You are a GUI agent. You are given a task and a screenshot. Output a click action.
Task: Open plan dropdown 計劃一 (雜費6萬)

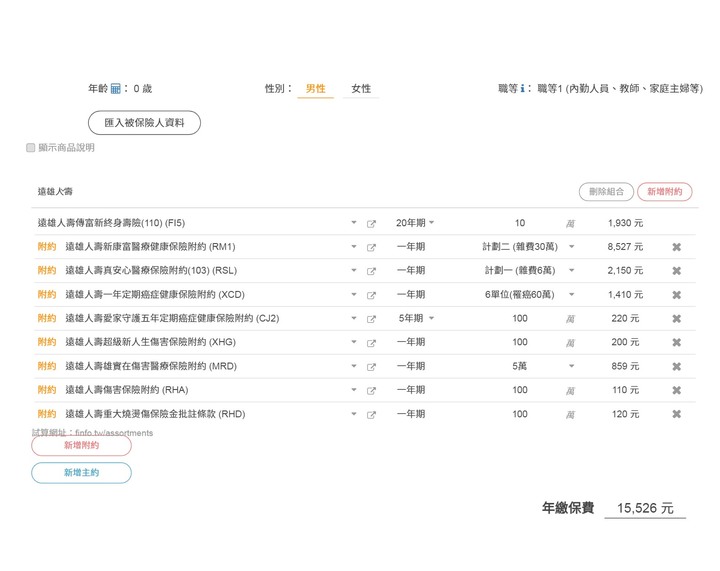528,270
